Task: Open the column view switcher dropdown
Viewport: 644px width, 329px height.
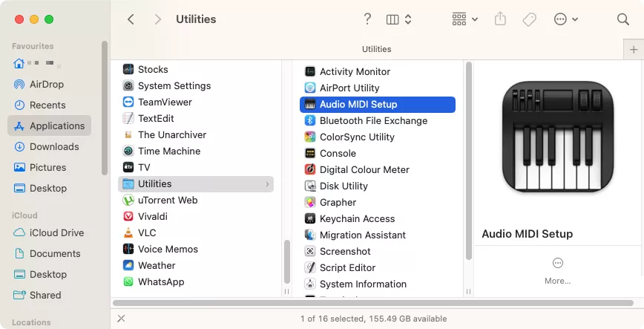Action: coord(399,19)
